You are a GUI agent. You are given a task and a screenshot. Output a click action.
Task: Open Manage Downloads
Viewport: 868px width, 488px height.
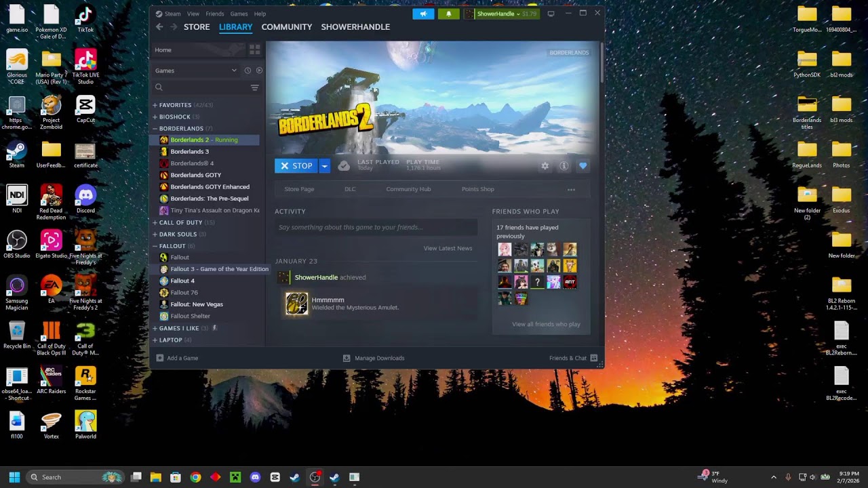[x=374, y=358]
